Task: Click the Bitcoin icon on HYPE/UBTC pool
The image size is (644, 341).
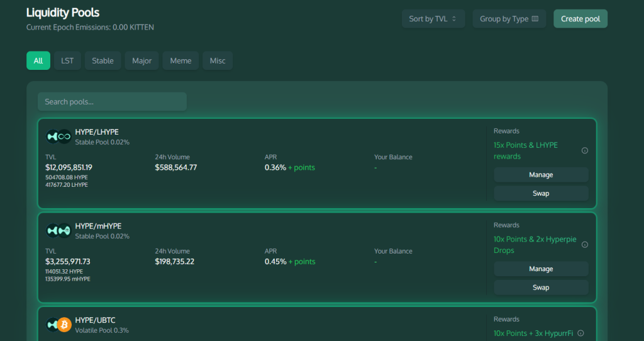Action: click(64, 325)
